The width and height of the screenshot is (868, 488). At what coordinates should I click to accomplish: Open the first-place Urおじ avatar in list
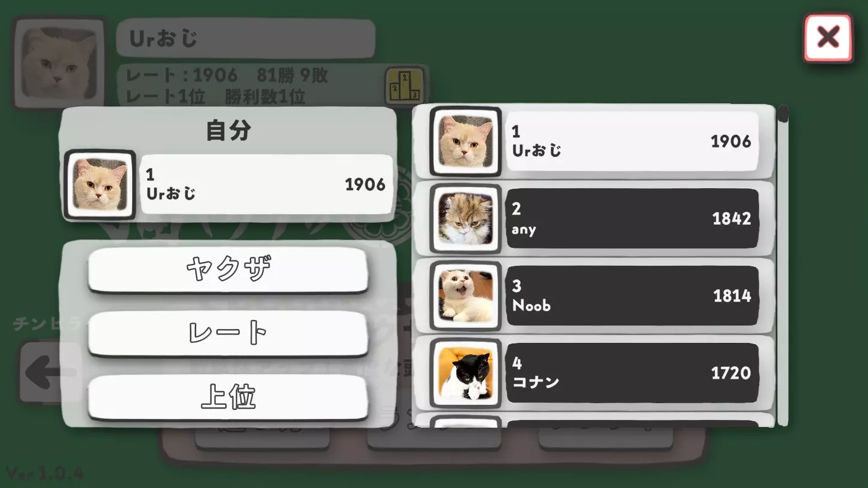pos(465,141)
